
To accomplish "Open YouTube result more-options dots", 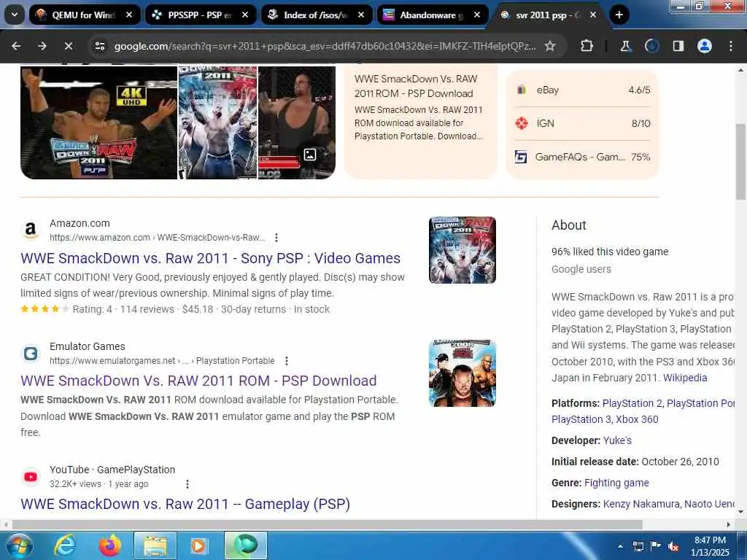I will 187,484.
